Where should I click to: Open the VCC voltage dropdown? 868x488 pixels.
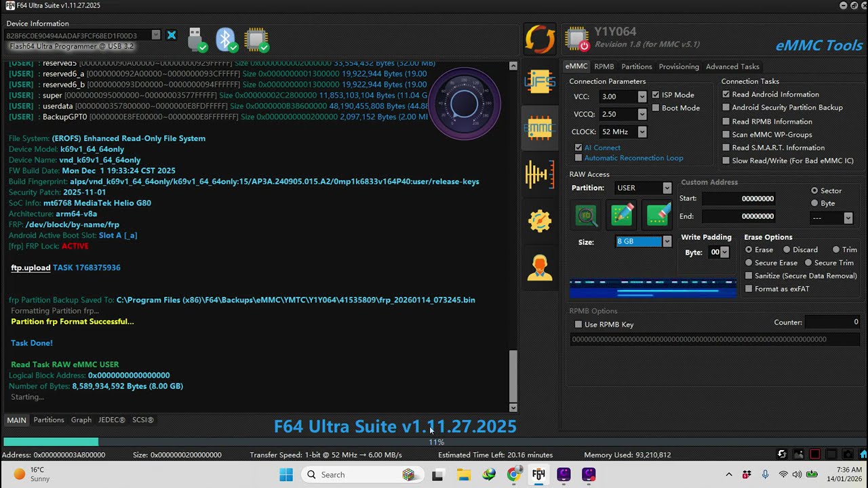click(642, 97)
